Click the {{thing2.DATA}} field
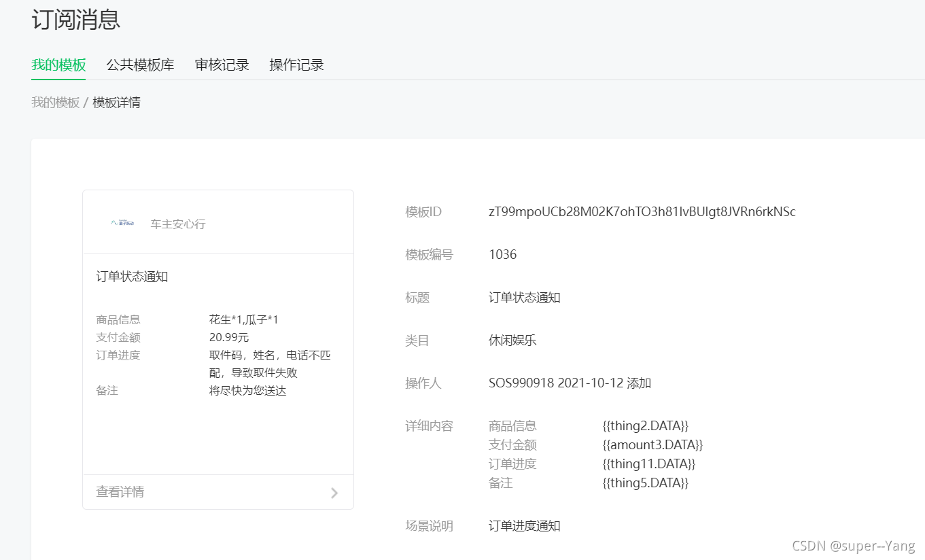The image size is (925, 560). click(x=645, y=426)
